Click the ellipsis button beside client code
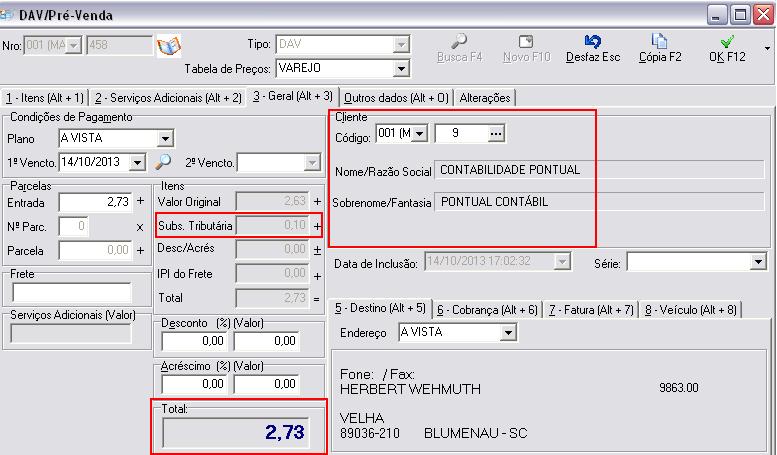Image resolution: width=777 pixels, height=455 pixels. (x=494, y=134)
